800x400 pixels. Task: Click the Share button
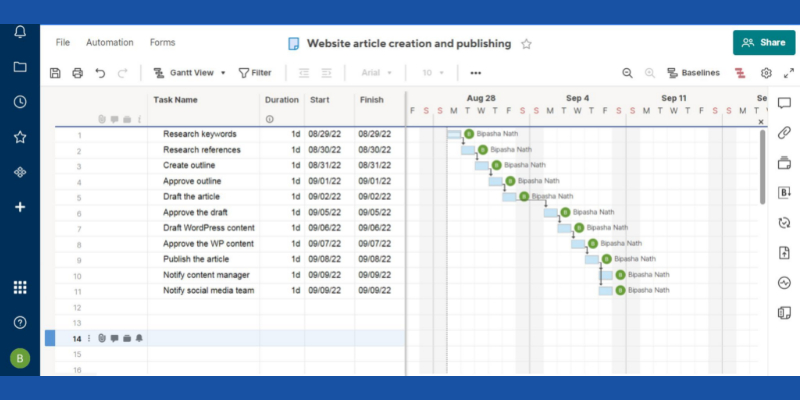(x=764, y=43)
